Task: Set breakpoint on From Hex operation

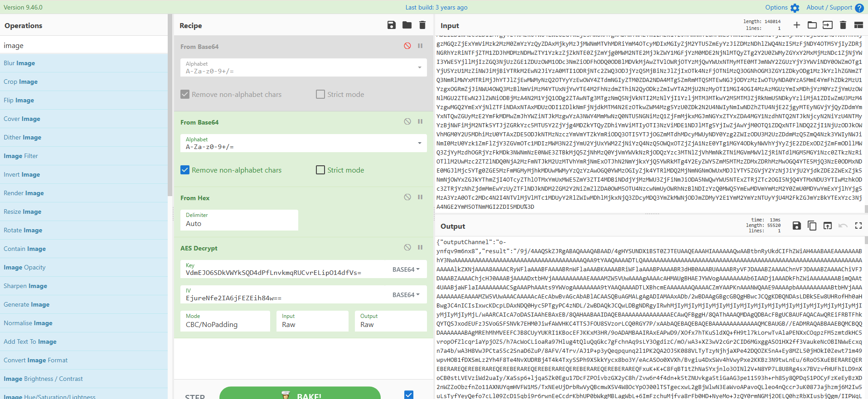Action: pos(420,197)
